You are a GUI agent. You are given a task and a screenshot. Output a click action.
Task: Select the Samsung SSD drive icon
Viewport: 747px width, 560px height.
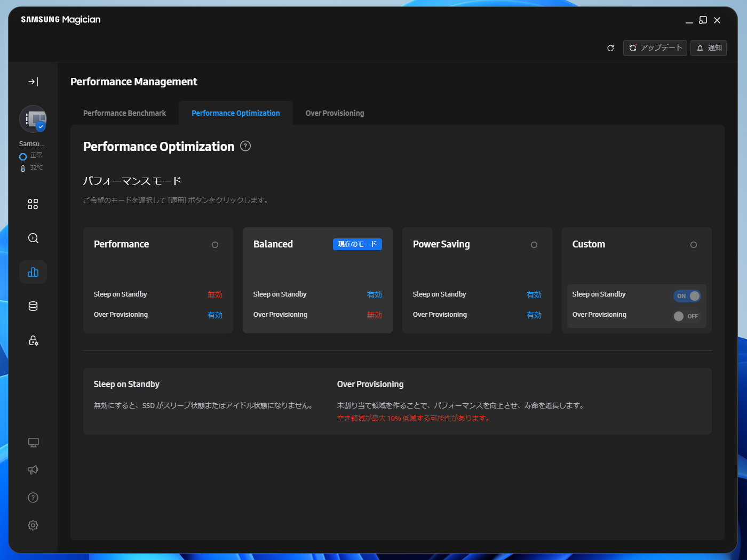(33, 118)
